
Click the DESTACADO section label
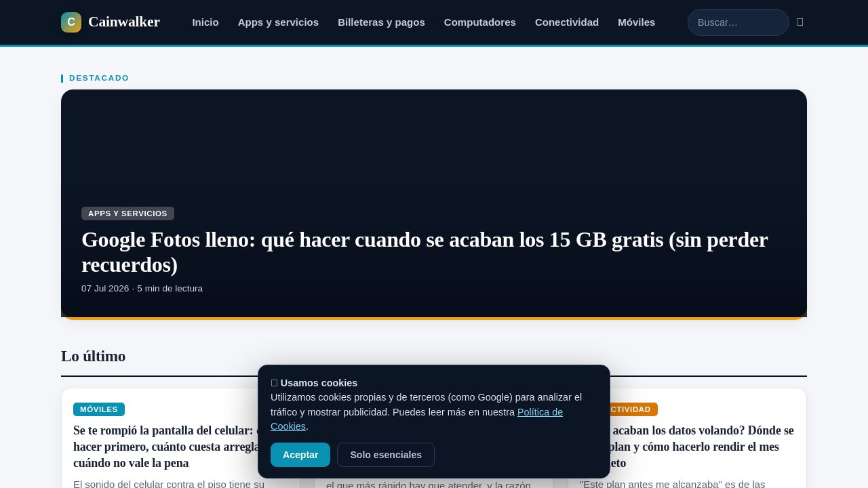(99, 78)
